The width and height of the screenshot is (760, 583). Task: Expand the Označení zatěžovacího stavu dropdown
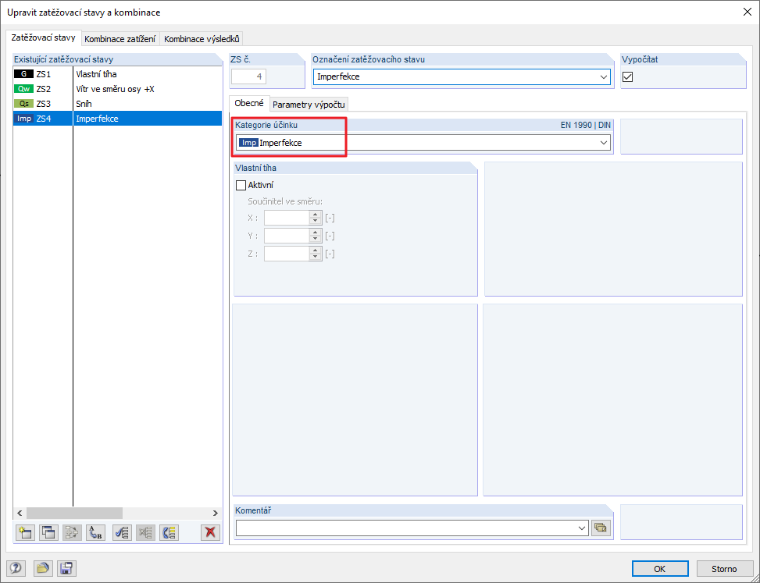point(603,77)
